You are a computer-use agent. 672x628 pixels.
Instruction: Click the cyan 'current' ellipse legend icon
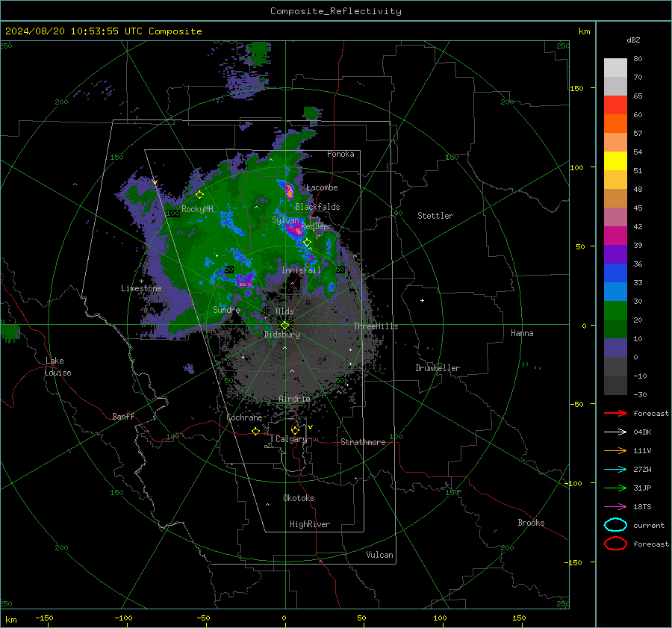(x=615, y=525)
